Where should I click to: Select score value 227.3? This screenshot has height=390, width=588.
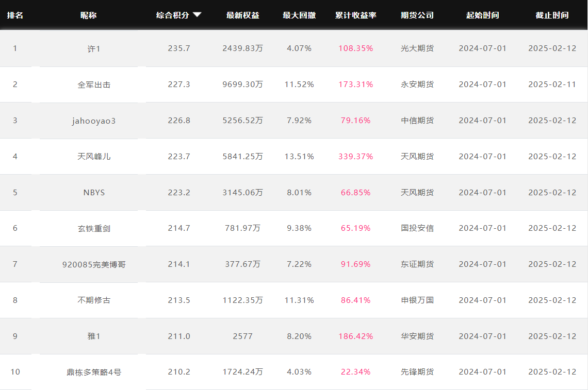click(179, 84)
